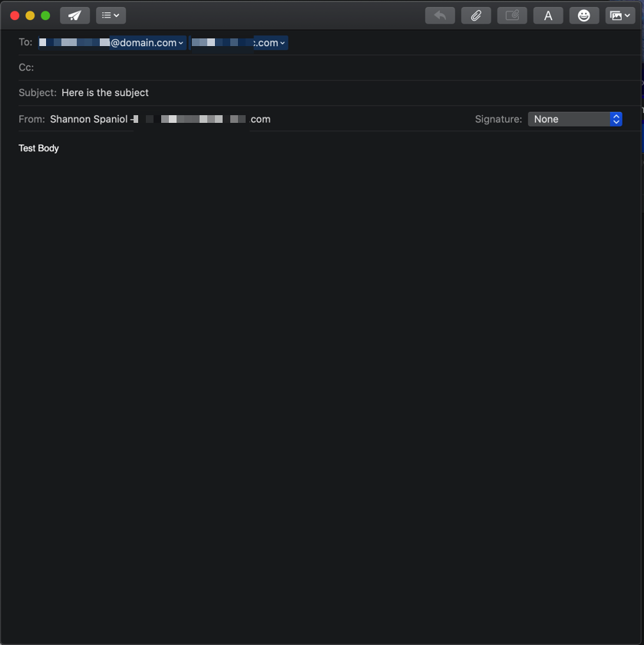Screen dimensions: 644x645
Task: Open the emoji picker
Action: pos(583,15)
